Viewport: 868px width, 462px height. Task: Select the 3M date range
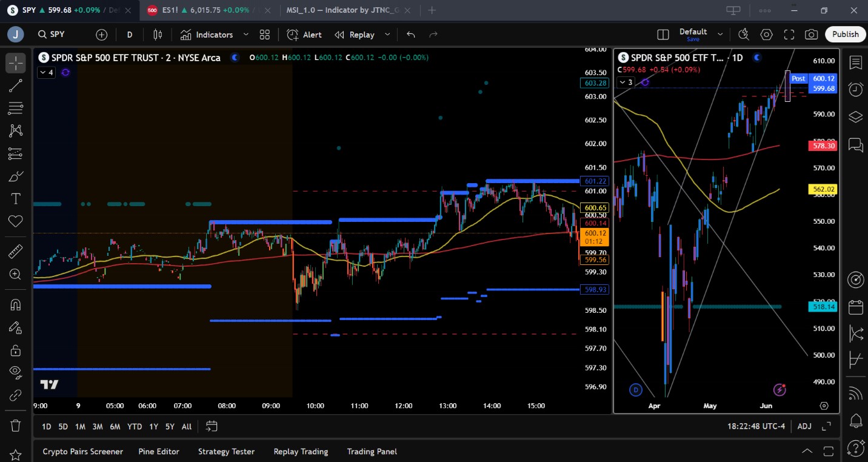pos(97,427)
